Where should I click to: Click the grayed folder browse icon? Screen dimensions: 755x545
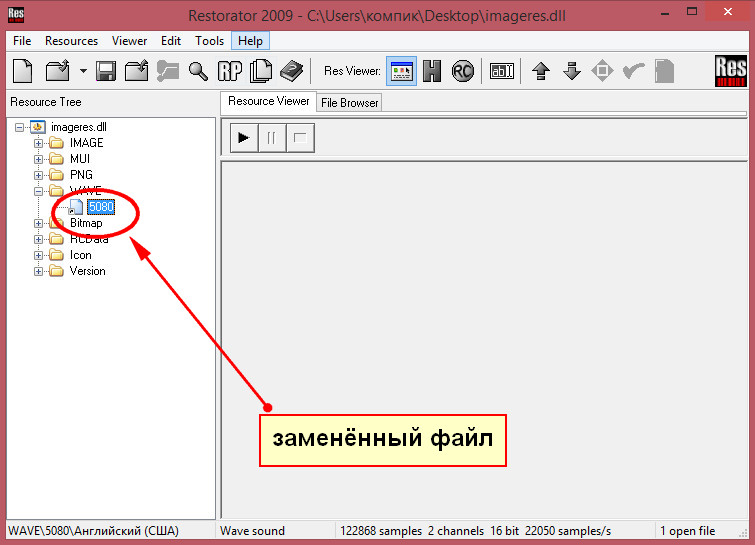167,71
